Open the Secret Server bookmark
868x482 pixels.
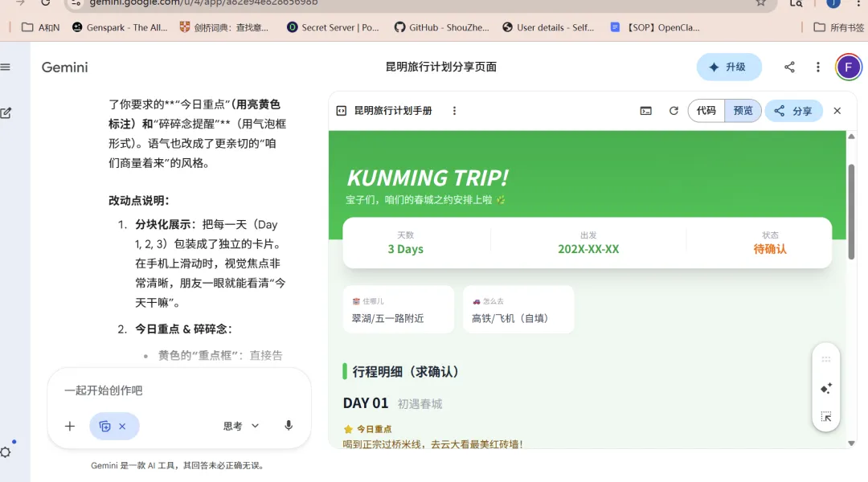333,27
